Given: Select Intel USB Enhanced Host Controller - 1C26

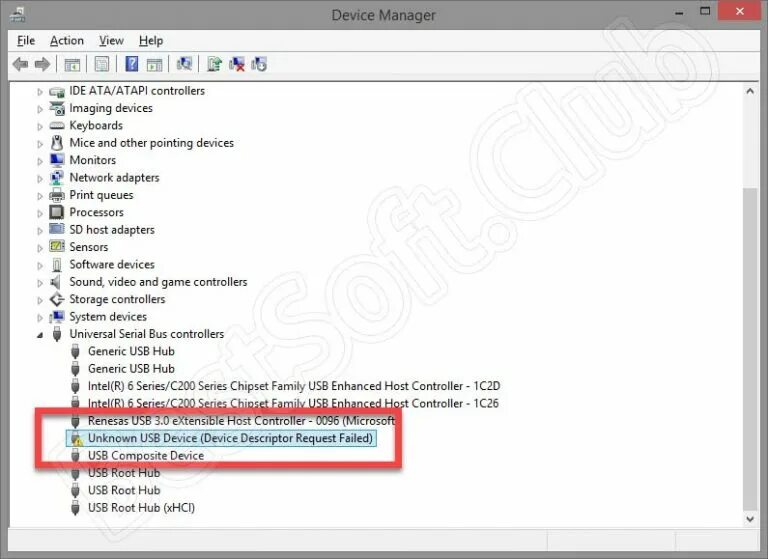Looking at the screenshot, I should pyautogui.click(x=293, y=404).
